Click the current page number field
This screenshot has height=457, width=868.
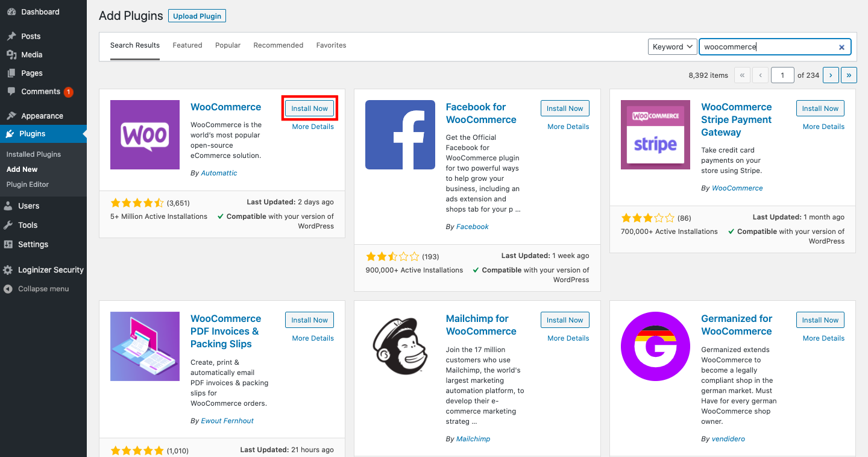783,75
